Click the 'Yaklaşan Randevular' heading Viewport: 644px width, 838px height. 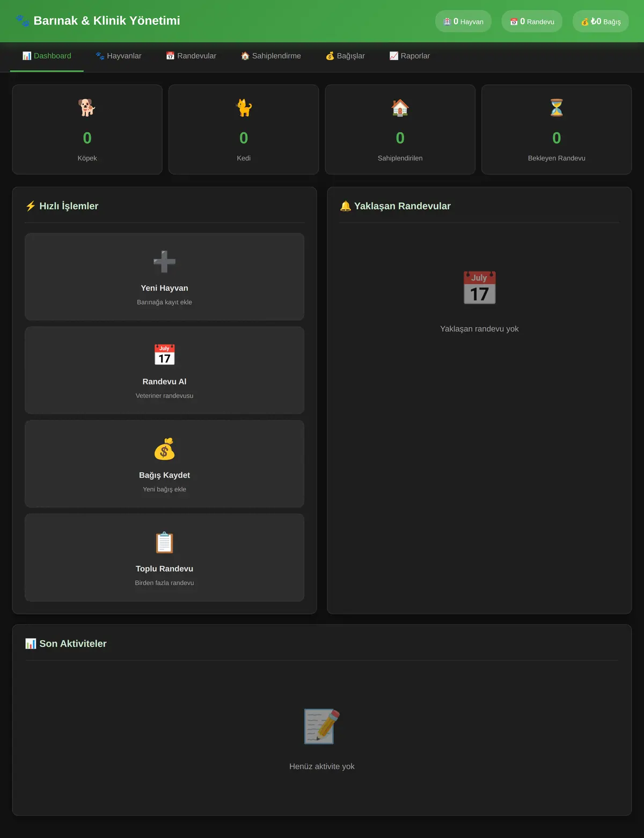[402, 206]
